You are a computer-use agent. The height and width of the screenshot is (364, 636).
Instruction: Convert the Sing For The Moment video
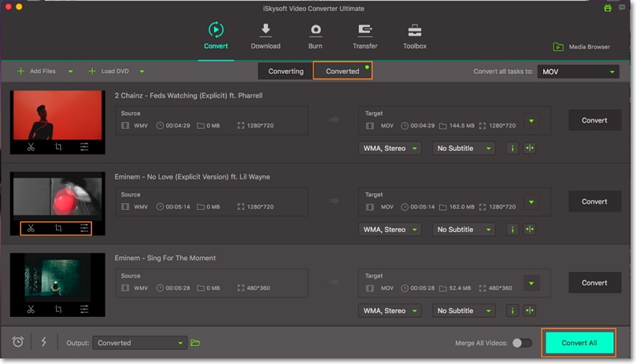594,283
